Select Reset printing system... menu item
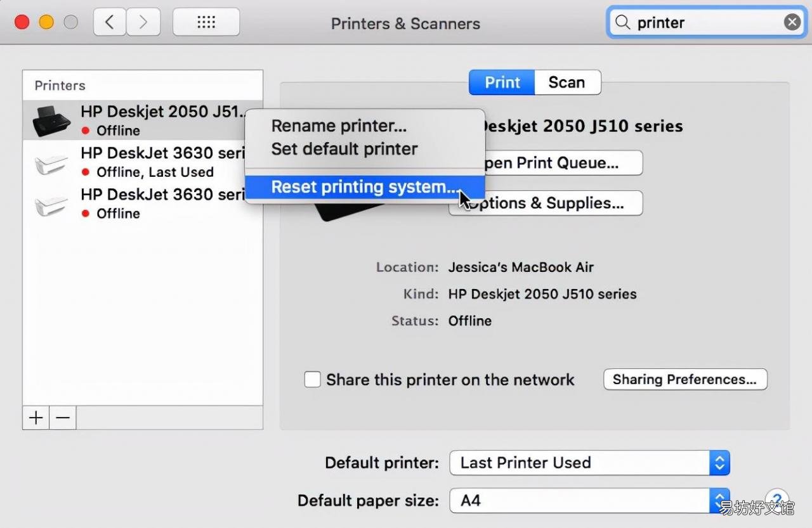Image resolution: width=812 pixels, height=528 pixels. pos(365,187)
